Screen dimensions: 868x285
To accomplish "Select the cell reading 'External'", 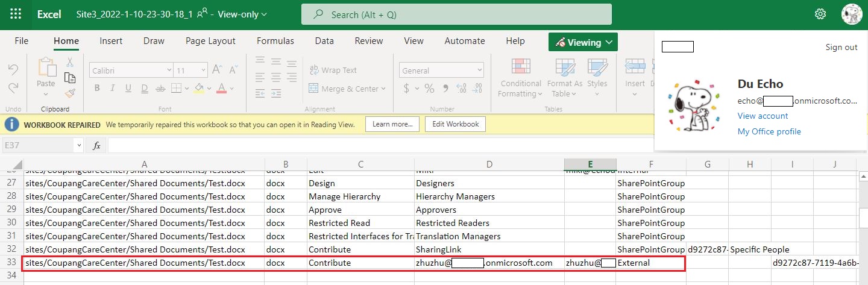I will tap(651, 263).
